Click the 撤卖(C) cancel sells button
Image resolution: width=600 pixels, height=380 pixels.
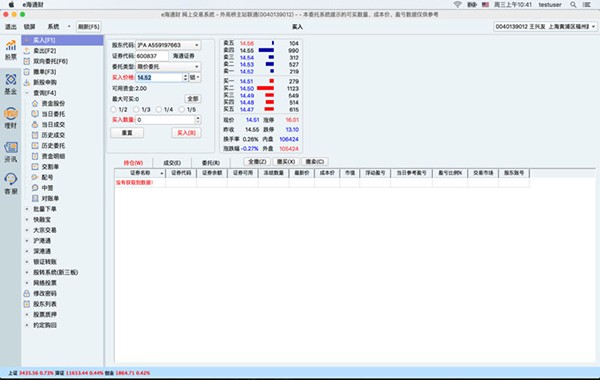(x=315, y=161)
